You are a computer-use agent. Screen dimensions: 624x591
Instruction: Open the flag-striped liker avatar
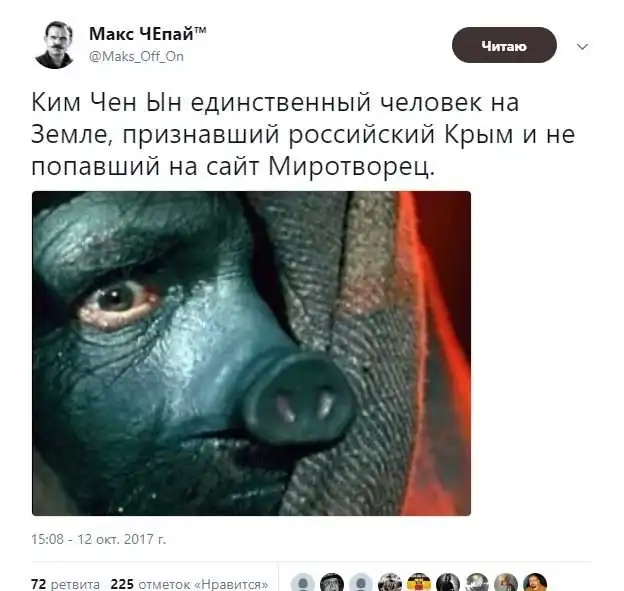[419, 583]
